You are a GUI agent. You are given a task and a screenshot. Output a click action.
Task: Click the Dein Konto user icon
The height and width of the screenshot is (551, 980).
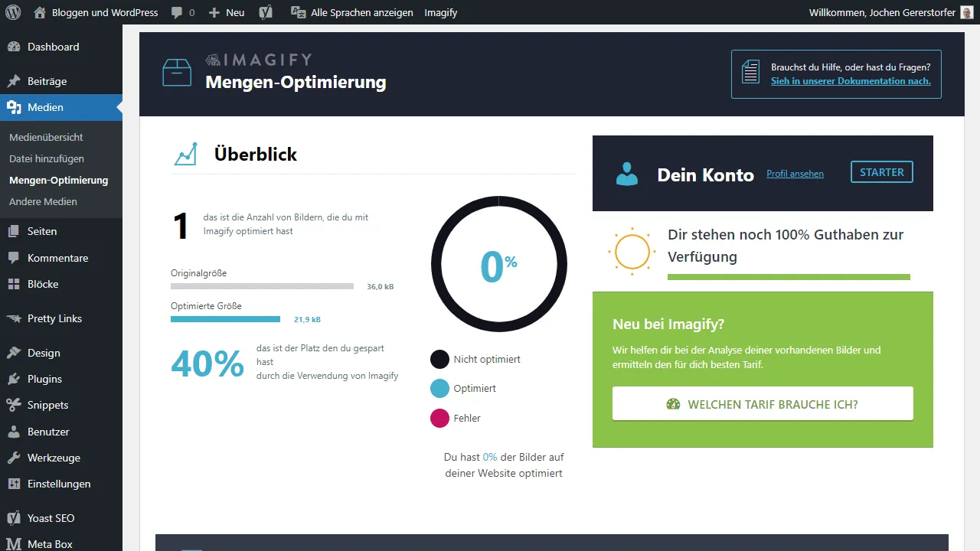pos(627,174)
